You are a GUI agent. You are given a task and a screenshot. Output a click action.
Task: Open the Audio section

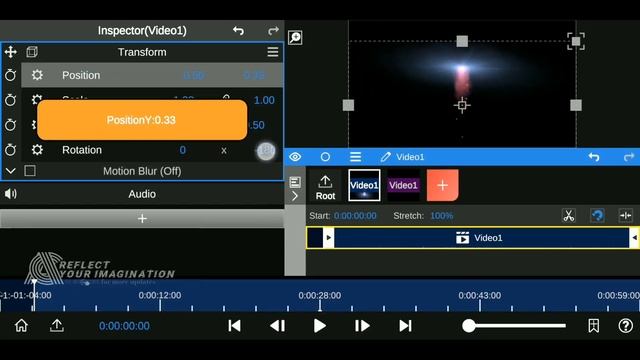click(x=142, y=194)
